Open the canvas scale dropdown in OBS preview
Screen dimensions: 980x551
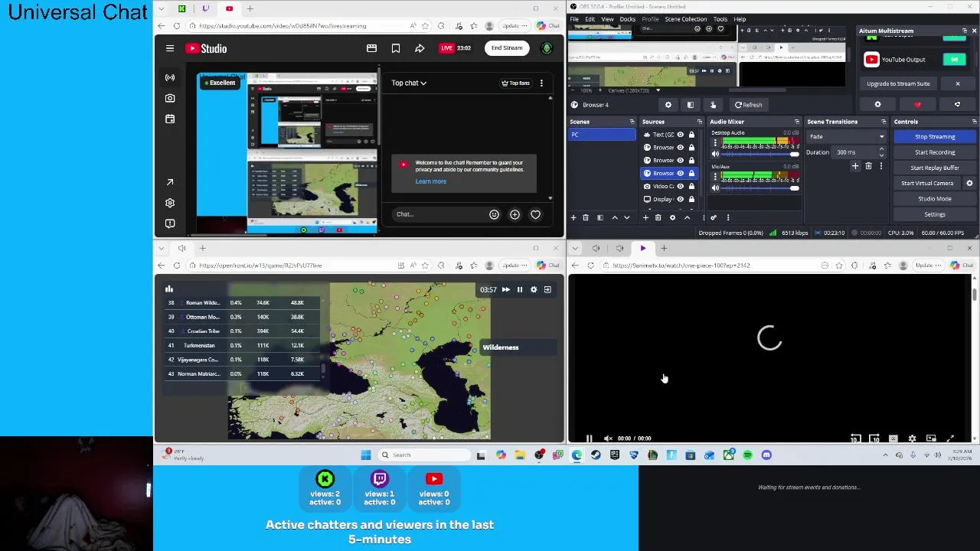(x=657, y=90)
